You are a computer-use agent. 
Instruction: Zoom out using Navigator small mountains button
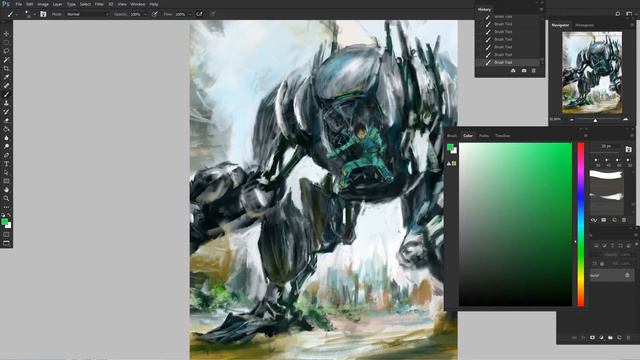572,120
